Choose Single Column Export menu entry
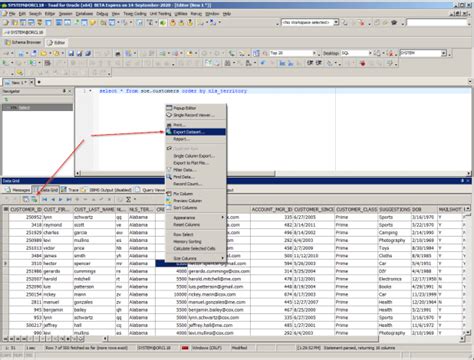This screenshot has width=474, height=360. pyautogui.click(x=196, y=156)
